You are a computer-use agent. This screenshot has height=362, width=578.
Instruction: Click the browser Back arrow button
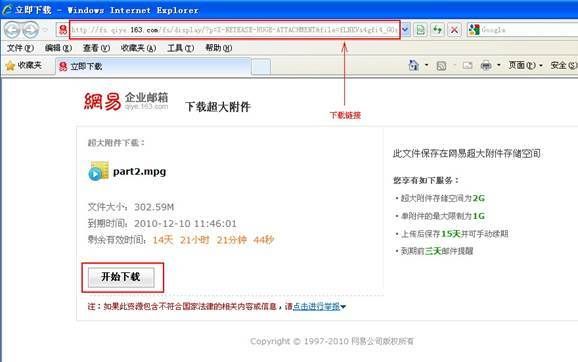(12, 30)
